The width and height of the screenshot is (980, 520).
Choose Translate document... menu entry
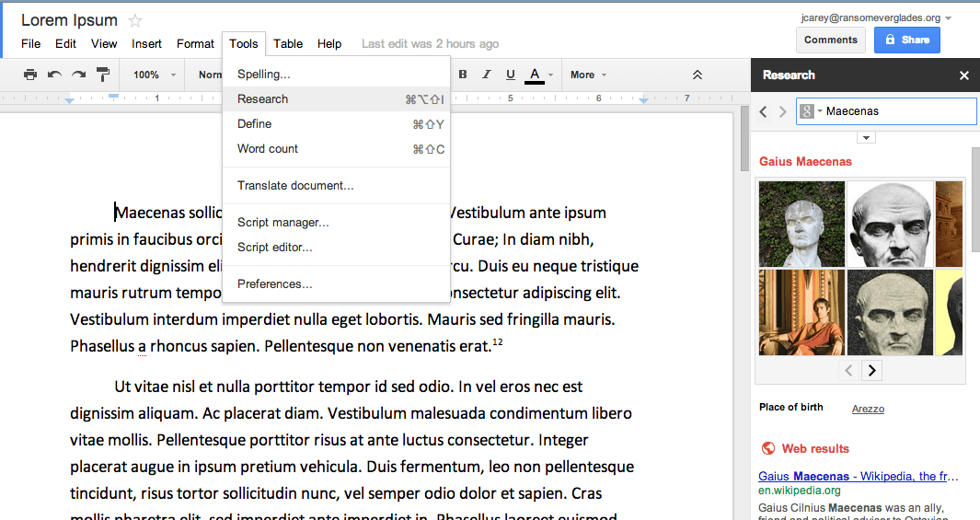[336, 186]
